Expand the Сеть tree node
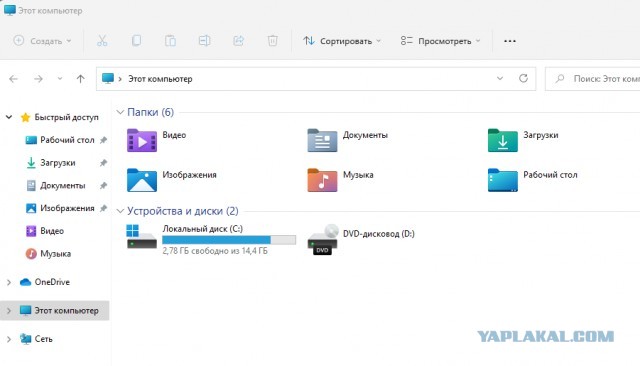The width and height of the screenshot is (640, 366). 9,339
